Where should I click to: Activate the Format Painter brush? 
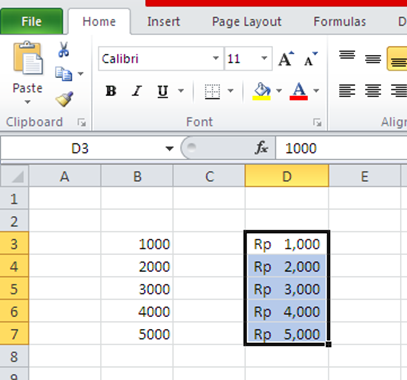(64, 99)
